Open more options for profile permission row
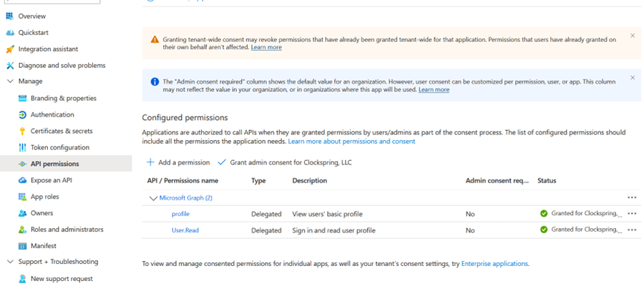Viewport: 644px width, 296px height. [x=632, y=214]
